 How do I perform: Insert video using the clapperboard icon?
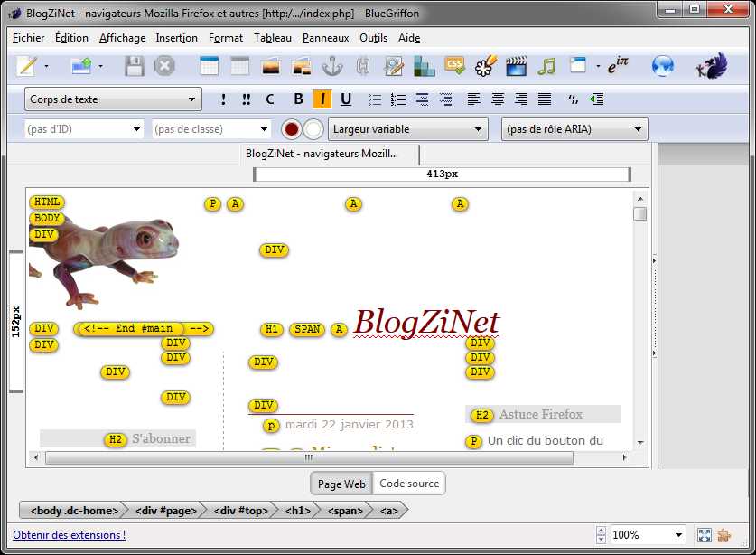coord(516,66)
